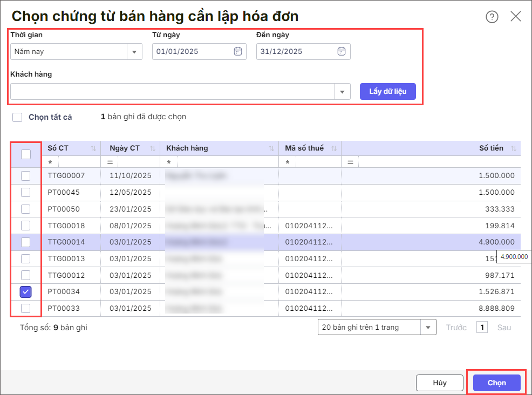Sort by Khách hàng column arrows
This screenshot has width=532, height=395.
pyautogui.click(x=271, y=148)
